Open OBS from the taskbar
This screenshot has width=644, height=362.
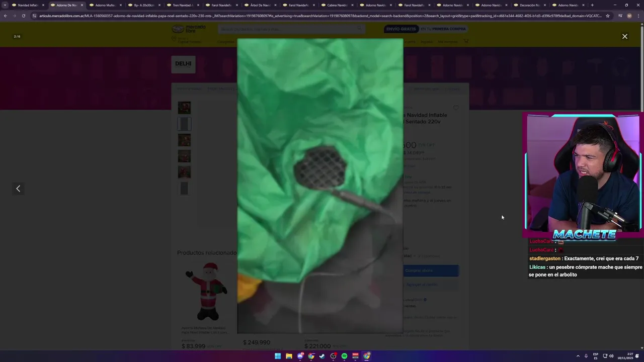click(x=333, y=356)
